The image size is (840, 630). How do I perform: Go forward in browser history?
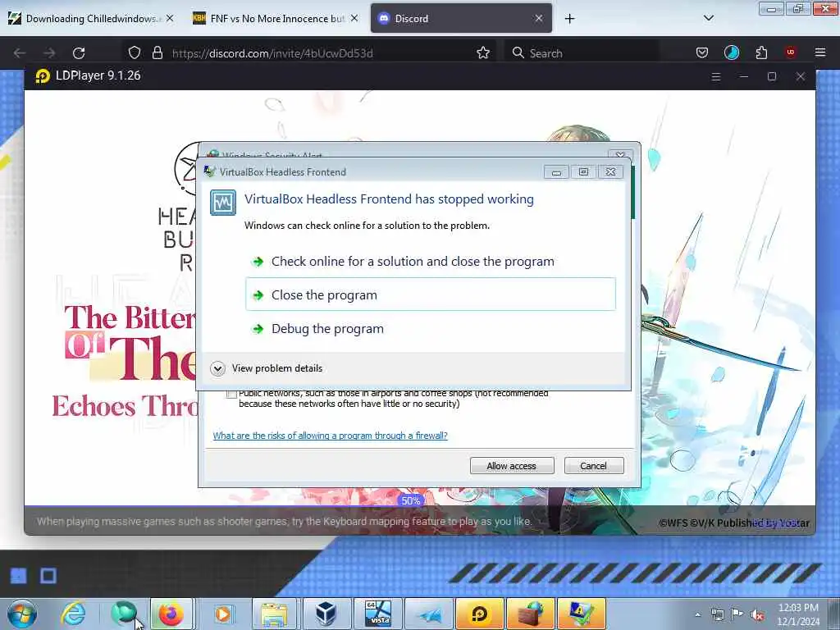click(49, 53)
